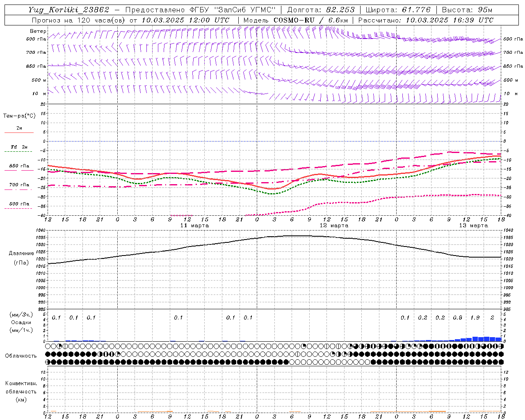Click the "Модель COSMO-RU / 6.6км" text
The height and width of the screenshot is (420, 525).
tap(296, 20)
